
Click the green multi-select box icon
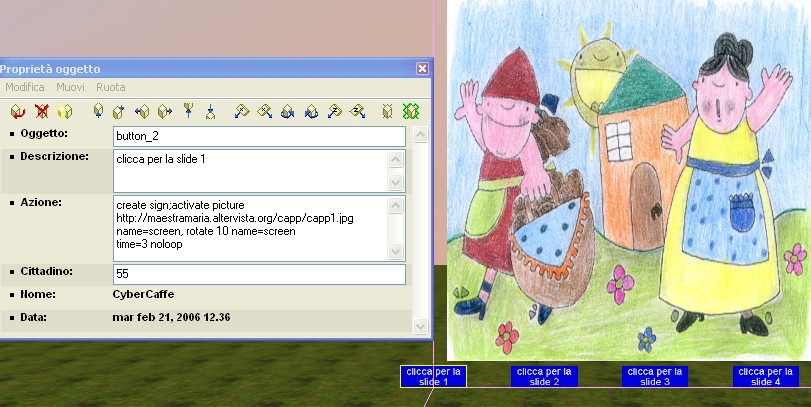411,111
